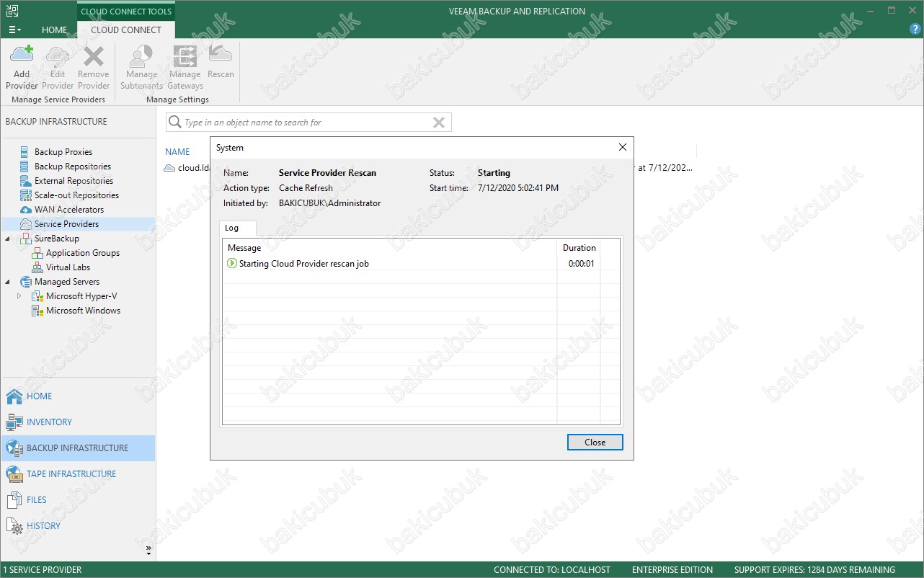The image size is (924, 578).
Task: Click the Backup Proxies icon
Action: (26, 152)
